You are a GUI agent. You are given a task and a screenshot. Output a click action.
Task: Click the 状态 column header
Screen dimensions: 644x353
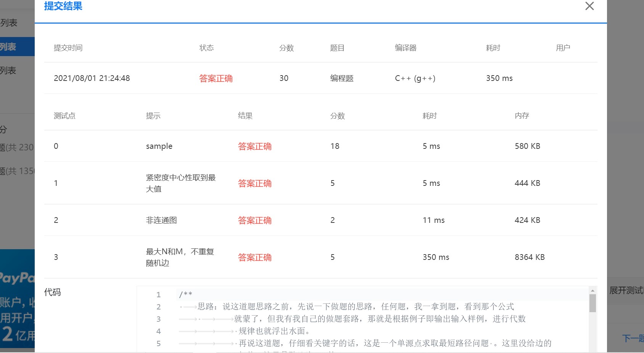tap(206, 48)
